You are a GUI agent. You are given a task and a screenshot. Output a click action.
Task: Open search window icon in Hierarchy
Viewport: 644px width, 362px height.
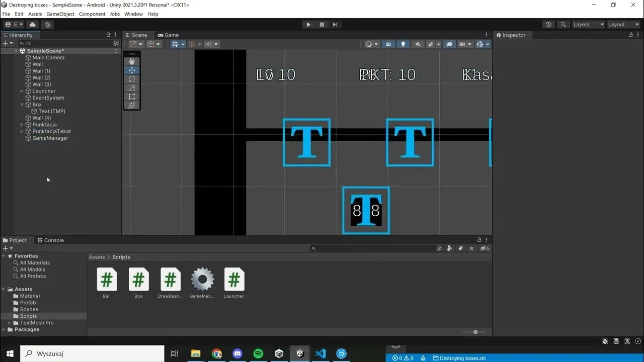[x=116, y=43]
